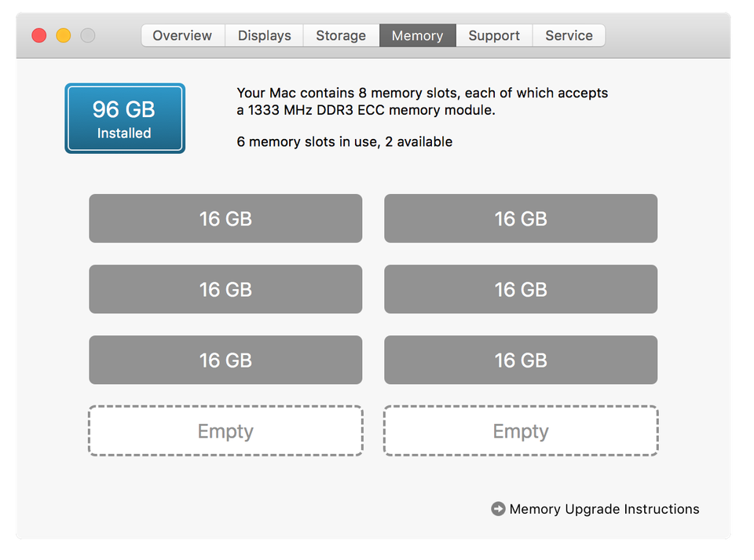Select the Empty memory slot in the left column
754x560 pixels.
(225, 430)
